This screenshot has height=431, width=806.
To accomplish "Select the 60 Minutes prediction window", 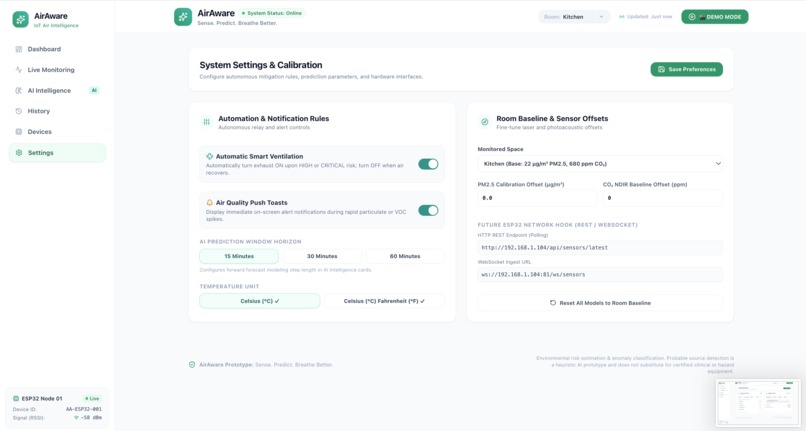I will coord(405,256).
